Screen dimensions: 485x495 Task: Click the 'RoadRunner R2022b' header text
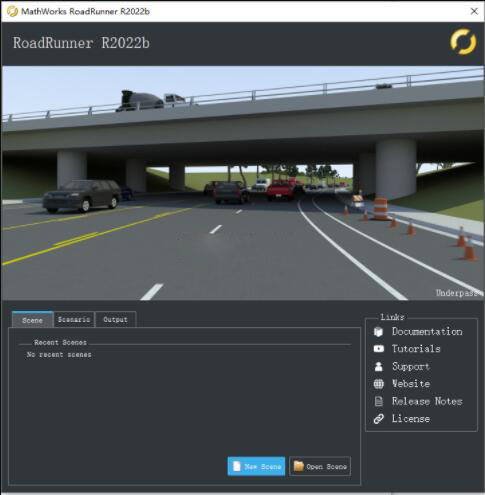[x=81, y=43]
